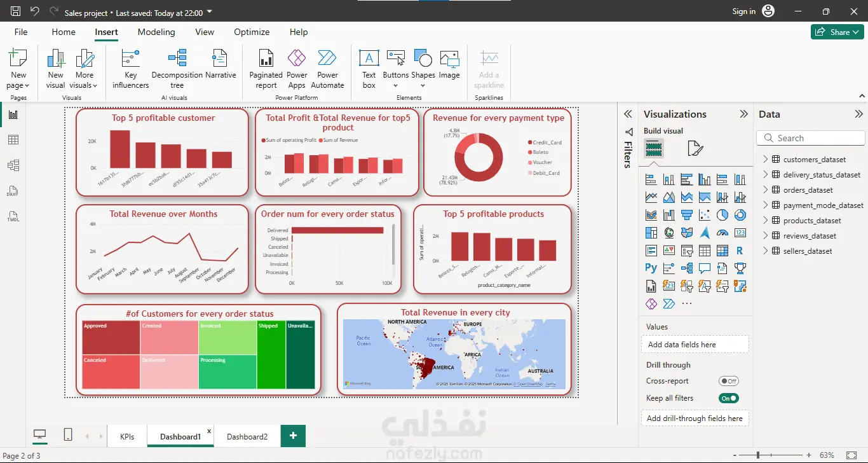Viewport: 868px width, 463px height.
Task: Insert a Key influencers visual from ribbon
Action: point(130,69)
